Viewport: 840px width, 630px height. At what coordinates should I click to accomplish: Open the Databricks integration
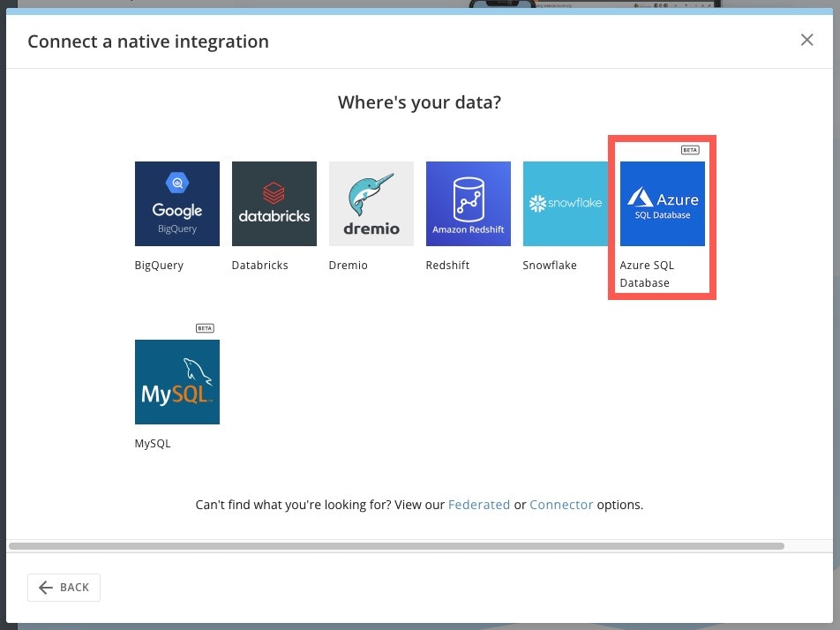274,203
